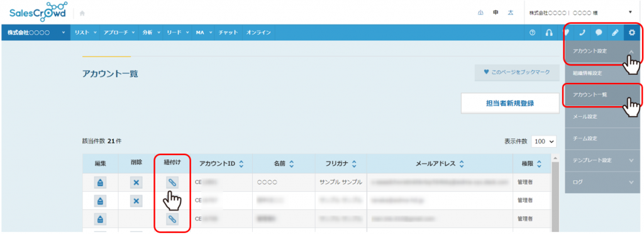Open the リスト menu dropdown
The width and height of the screenshot is (644, 235).
click(85, 33)
